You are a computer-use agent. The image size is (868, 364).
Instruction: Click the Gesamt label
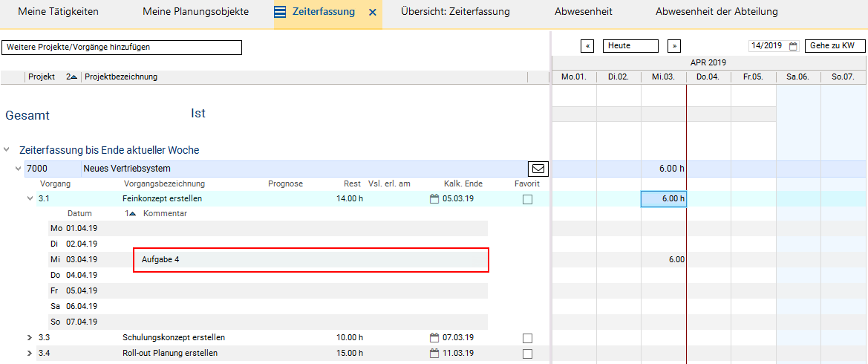(27, 115)
